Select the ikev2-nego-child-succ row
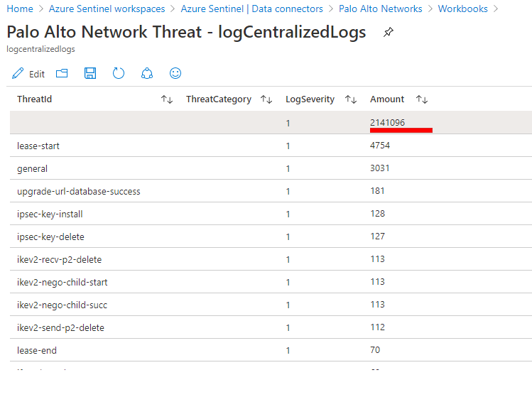This screenshot has height=397, width=532. [271, 305]
